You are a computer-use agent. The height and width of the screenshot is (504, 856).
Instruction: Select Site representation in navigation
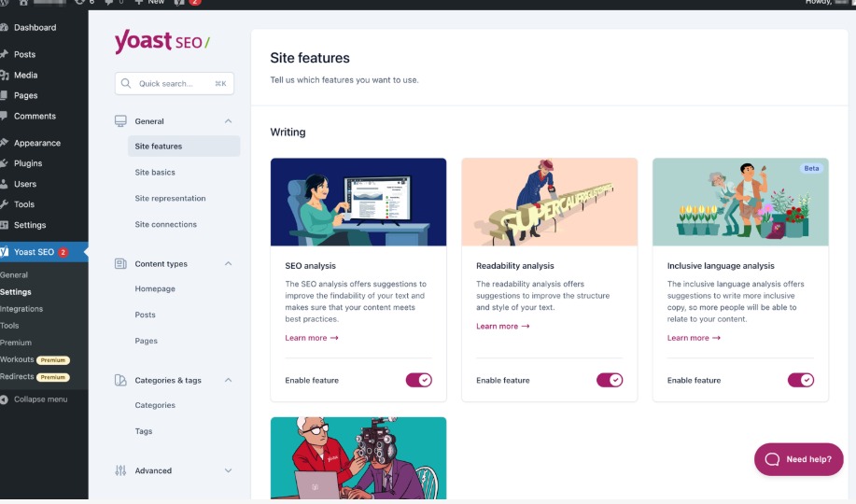tap(170, 198)
